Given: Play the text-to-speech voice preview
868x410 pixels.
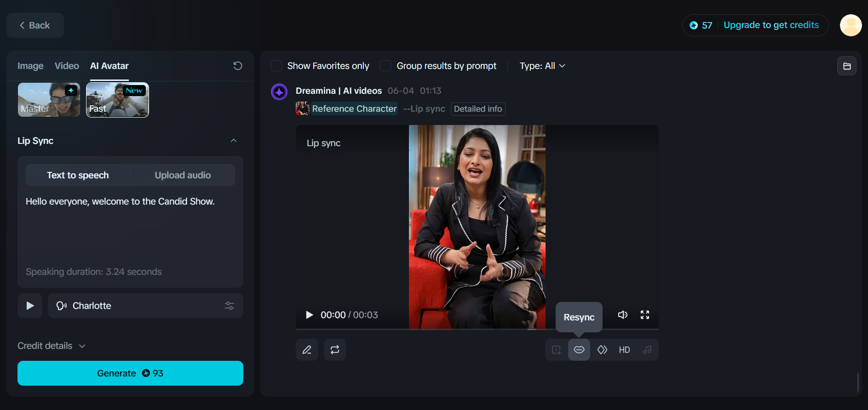Looking at the screenshot, I should (30, 306).
